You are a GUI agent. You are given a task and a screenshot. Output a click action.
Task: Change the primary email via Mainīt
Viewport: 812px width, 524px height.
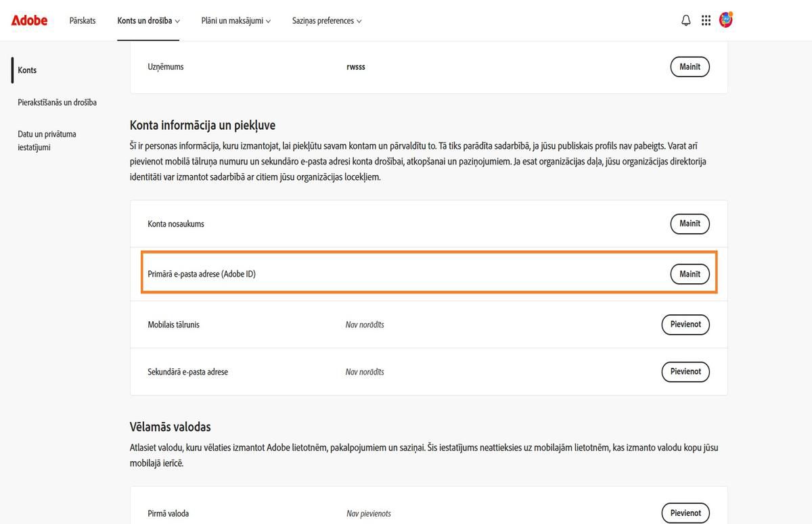pyautogui.click(x=690, y=274)
